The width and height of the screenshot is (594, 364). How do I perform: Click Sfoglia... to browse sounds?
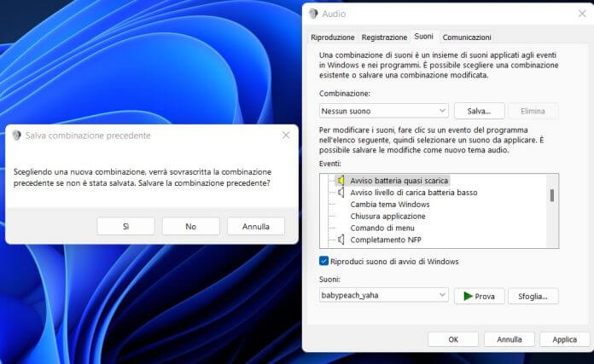pyautogui.click(x=533, y=297)
